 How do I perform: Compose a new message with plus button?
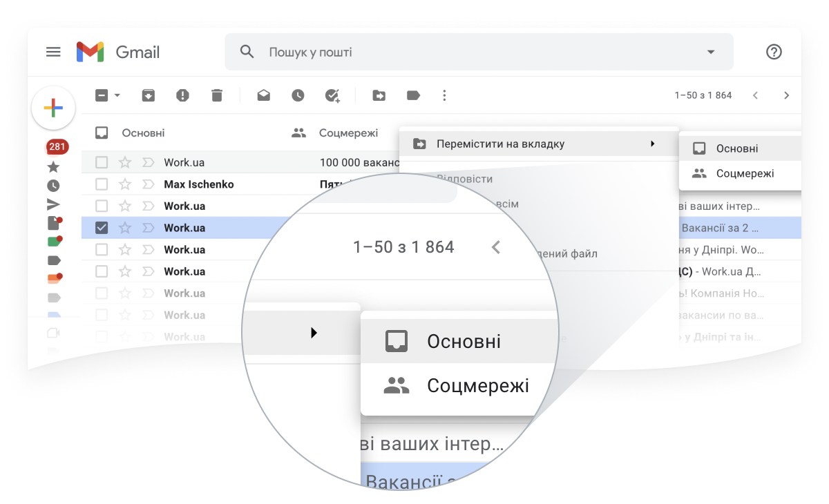click(x=53, y=108)
